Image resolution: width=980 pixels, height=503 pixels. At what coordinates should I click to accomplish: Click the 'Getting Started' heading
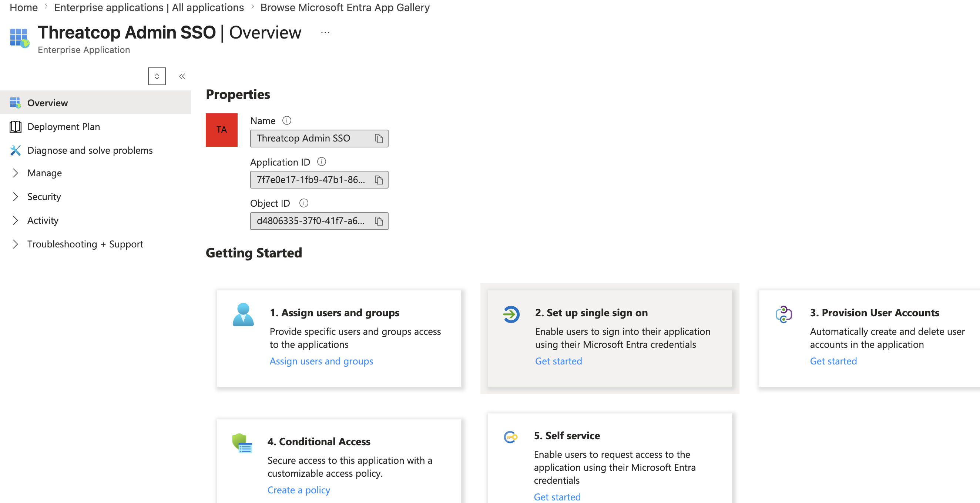(254, 253)
